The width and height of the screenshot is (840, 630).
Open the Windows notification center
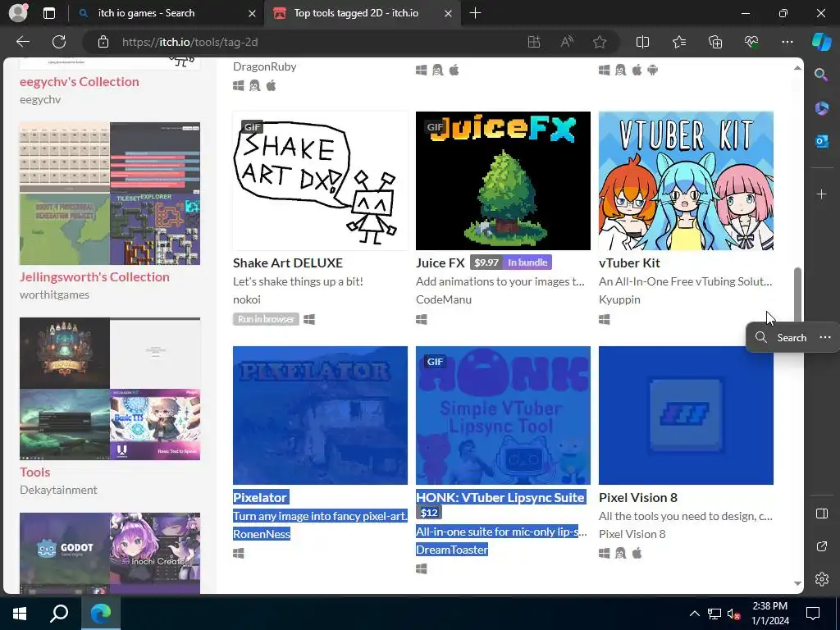[813, 614]
